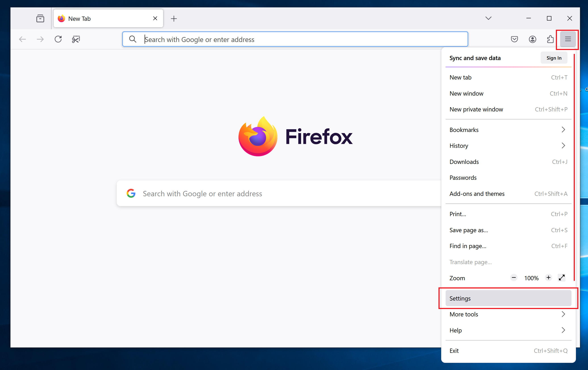Open a new tab with plus icon

(174, 19)
